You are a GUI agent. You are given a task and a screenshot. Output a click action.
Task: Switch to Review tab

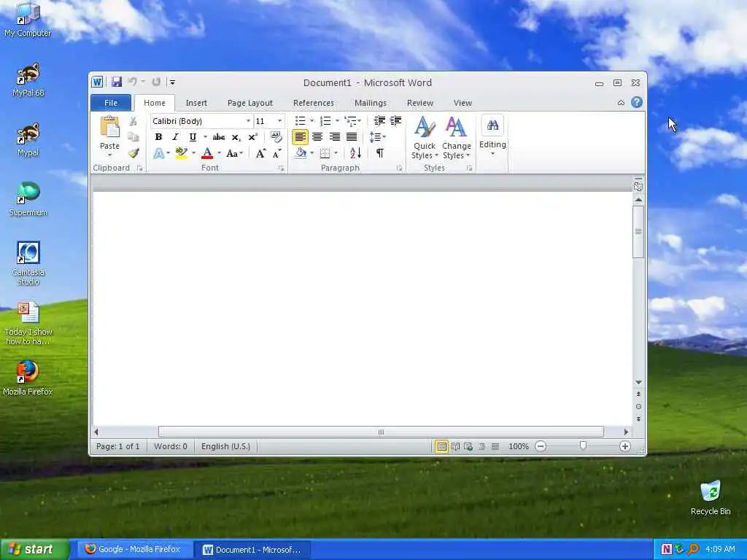(x=419, y=103)
